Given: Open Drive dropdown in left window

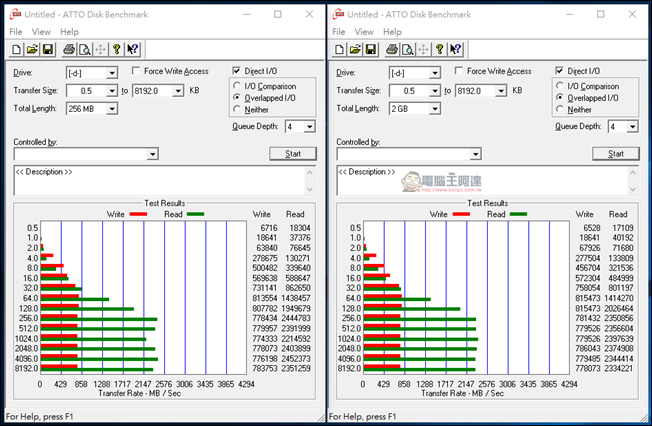Looking at the screenshot, I should [x=111, y=73].
